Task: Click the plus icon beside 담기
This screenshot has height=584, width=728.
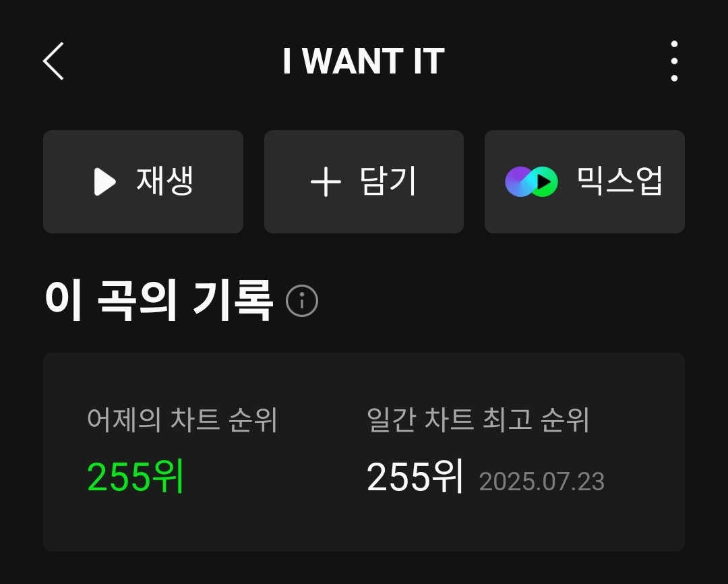Action: coord(326,181)
